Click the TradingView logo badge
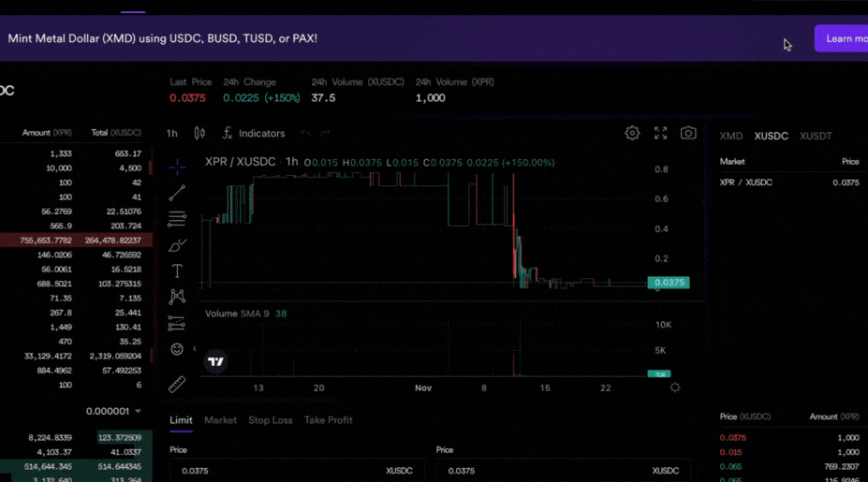 coord(215,361)
